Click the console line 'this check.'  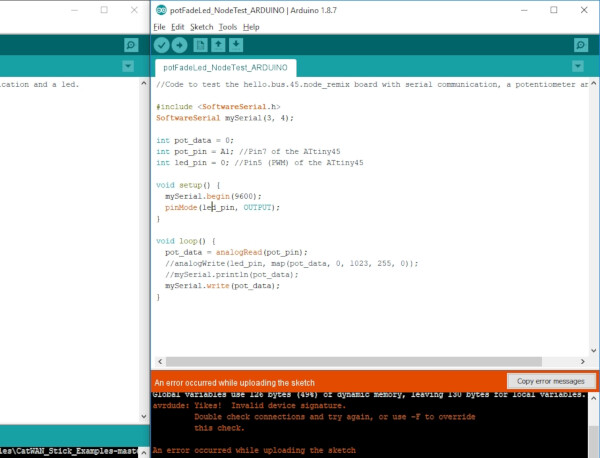[x=219, y=428]
